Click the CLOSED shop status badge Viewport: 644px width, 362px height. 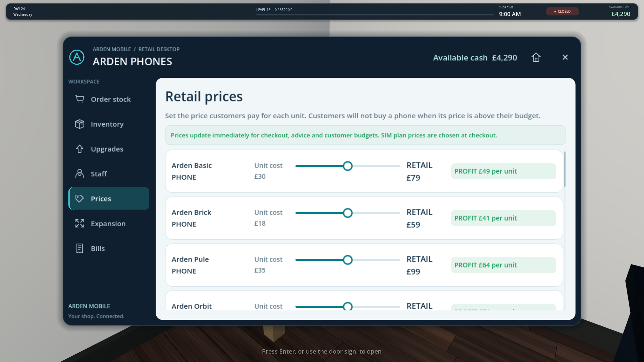click(562, 11)
